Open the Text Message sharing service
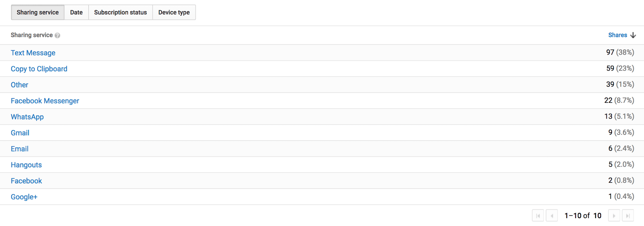The image size is (644, 226). 33,53
